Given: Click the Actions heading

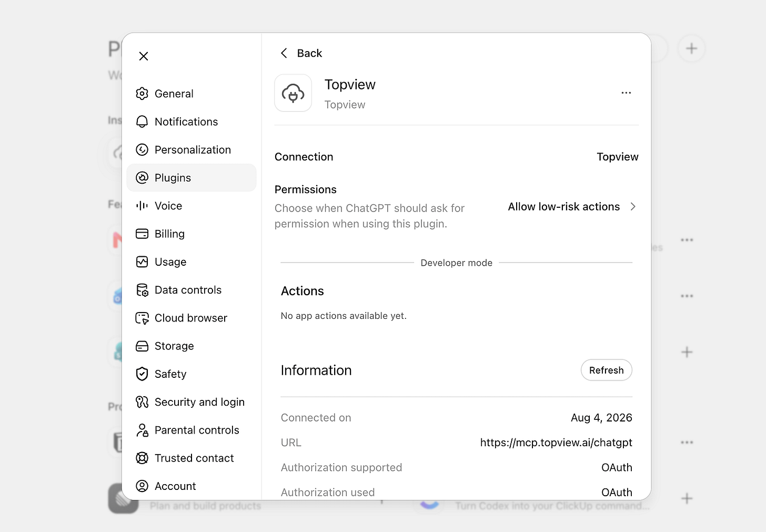Looking at the screenshot, I should [x=303, y=291].
